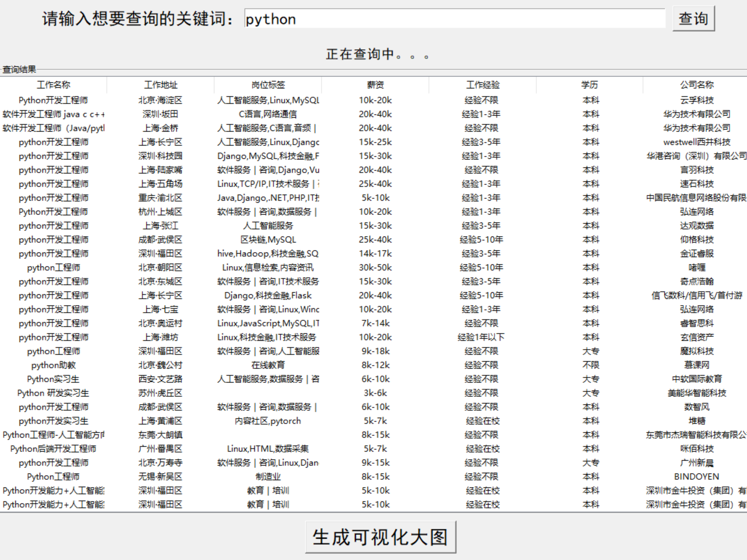Select the 上海·五角场 address cell
747x560 pixels.
(160, 184)
